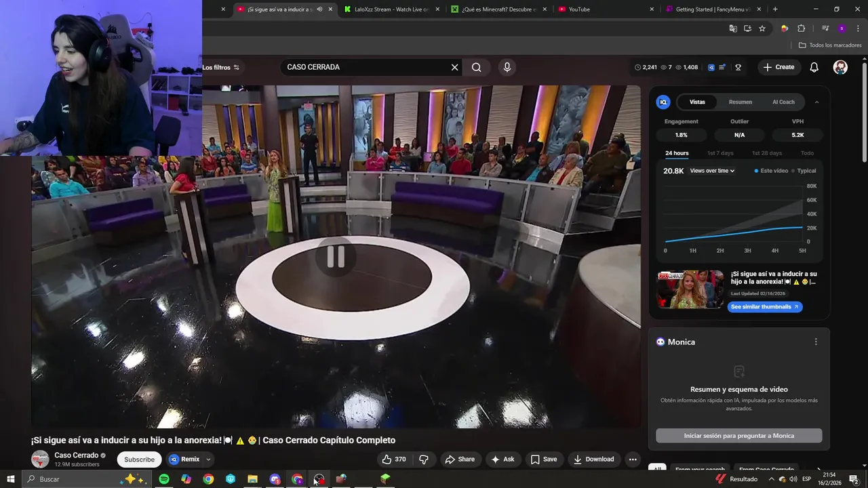Switch to Getting Started FancyMenu tab
This screenshot has width=868, height=488.
click(x=713, y=9)
